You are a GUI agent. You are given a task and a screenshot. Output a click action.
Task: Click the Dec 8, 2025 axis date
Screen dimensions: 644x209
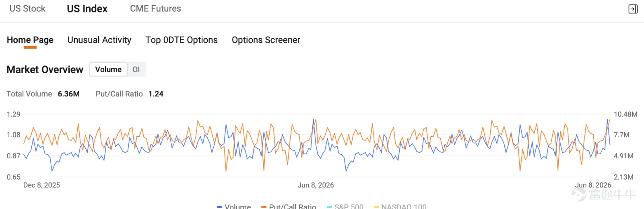[41, 185]
